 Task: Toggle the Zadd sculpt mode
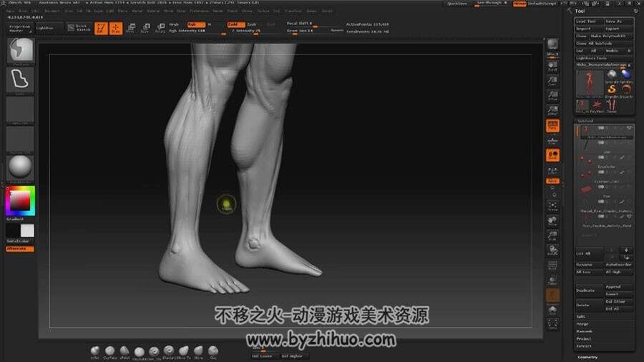[235, 24]
